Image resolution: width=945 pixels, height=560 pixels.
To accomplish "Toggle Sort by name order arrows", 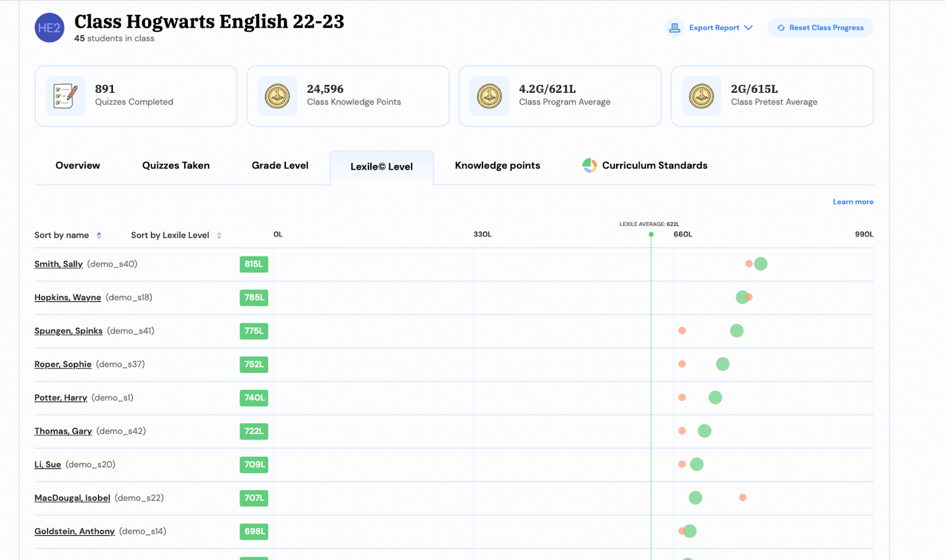I will pos(99,235).
